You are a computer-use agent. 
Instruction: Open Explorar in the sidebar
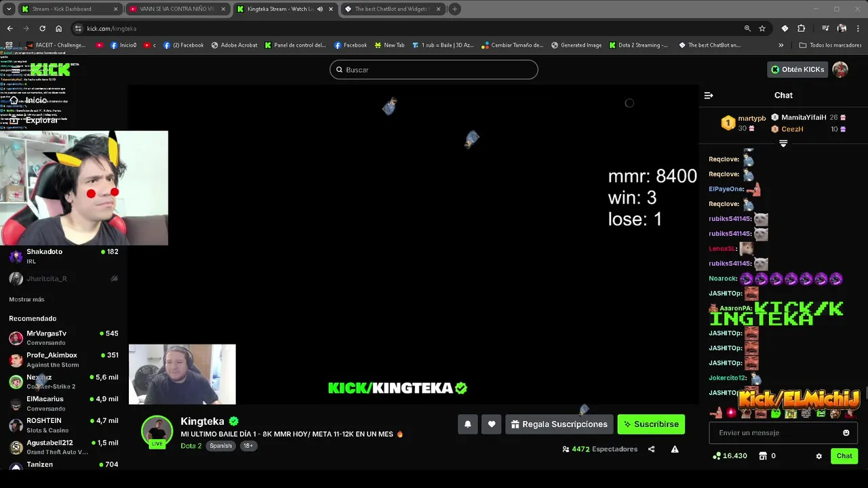click(x=34, y=120)
